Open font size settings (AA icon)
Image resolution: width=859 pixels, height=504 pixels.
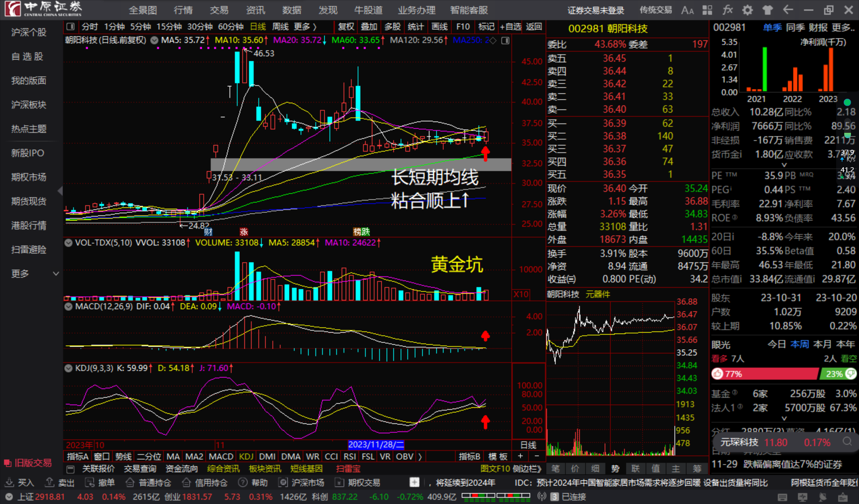(x=687, y=10)
